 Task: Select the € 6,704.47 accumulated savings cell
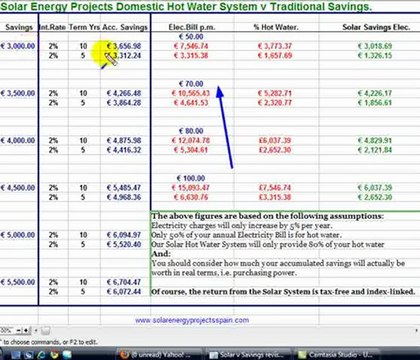(x=124, y=282)
